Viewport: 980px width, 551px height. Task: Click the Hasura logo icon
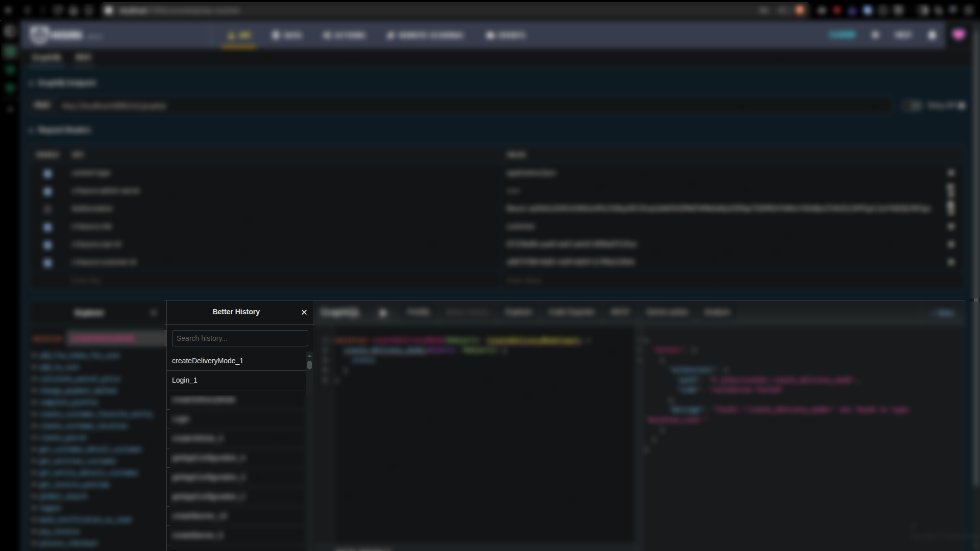point(40,35)
